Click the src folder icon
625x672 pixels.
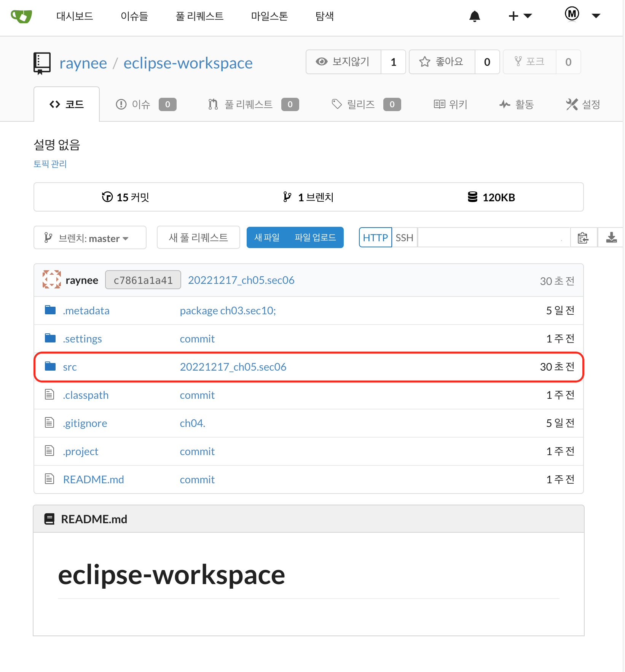[x=50, y=366]
